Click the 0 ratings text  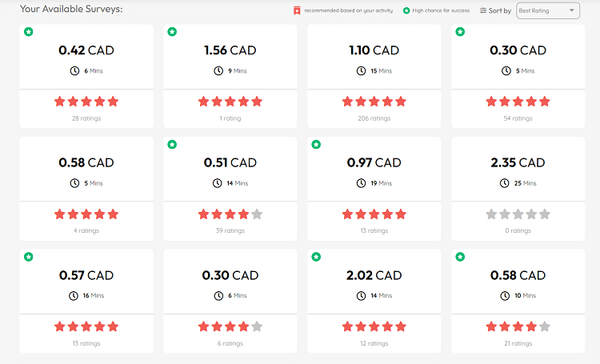point(518,230)
